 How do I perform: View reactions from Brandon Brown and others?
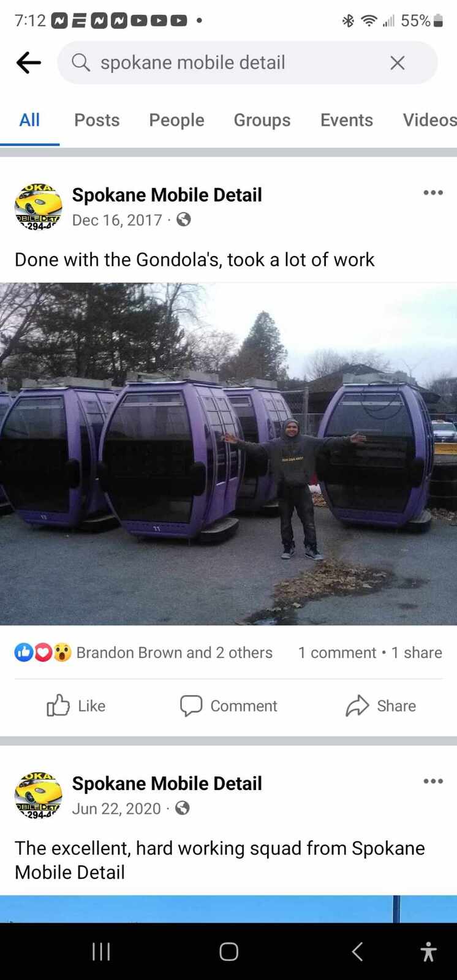click(x=143, y=652)
